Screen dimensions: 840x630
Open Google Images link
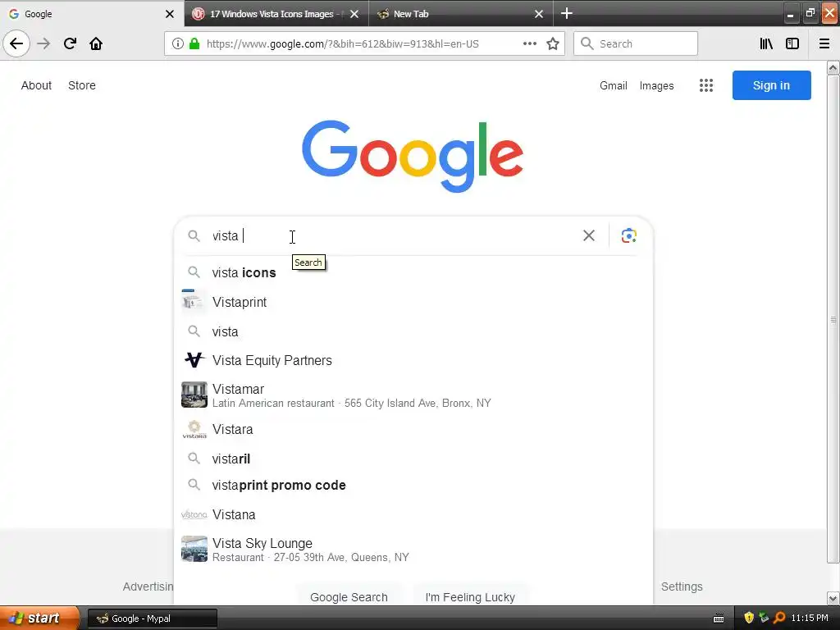[657, 85]
